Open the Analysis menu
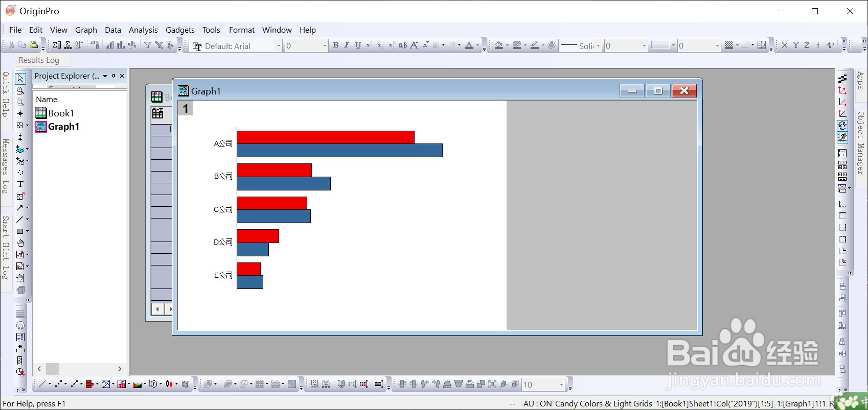The image size is (868, 410). (143, 30)
